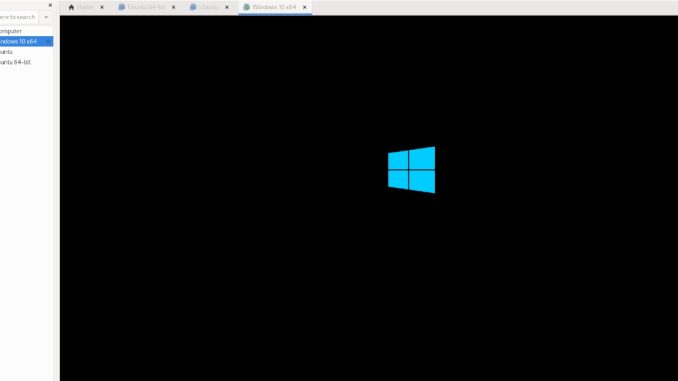
Task: Select Ubuntu 64-bit in the library list
Action: click(x=26, y=62)
